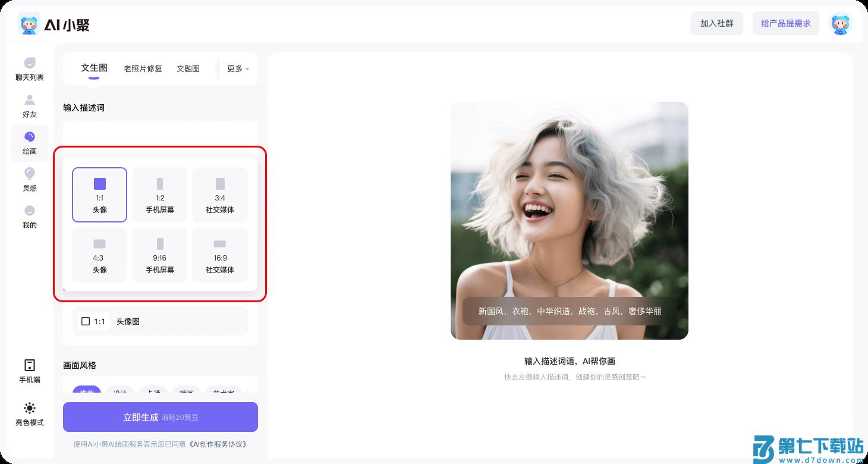Open the 我的 section in the sidebar
Screen dimensions: 868x464
coord(29,216)
